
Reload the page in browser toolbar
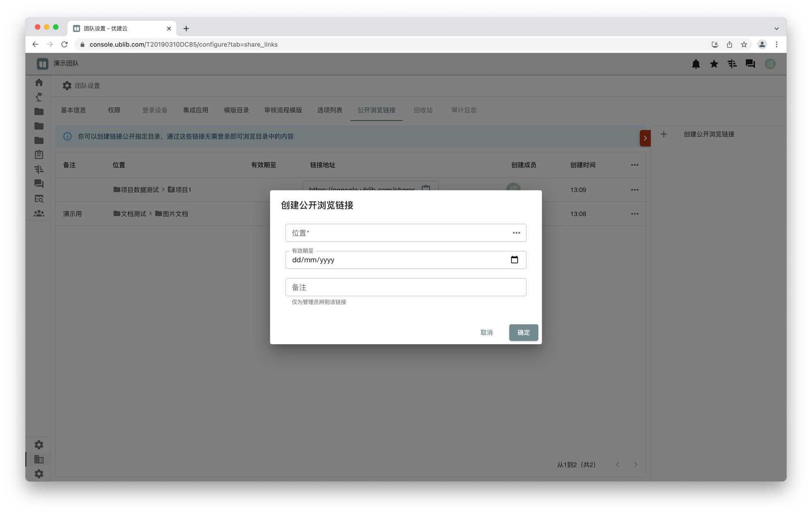tap(65, 45)
